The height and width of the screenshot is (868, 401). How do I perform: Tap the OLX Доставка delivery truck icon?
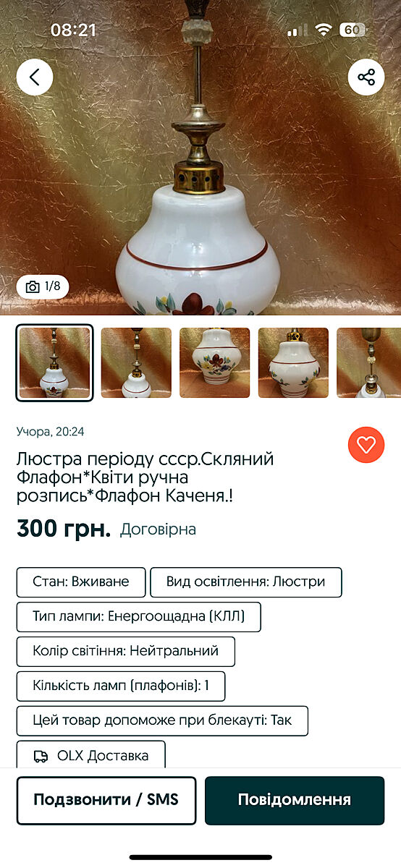pyautogui.click(x=41, y=756)
